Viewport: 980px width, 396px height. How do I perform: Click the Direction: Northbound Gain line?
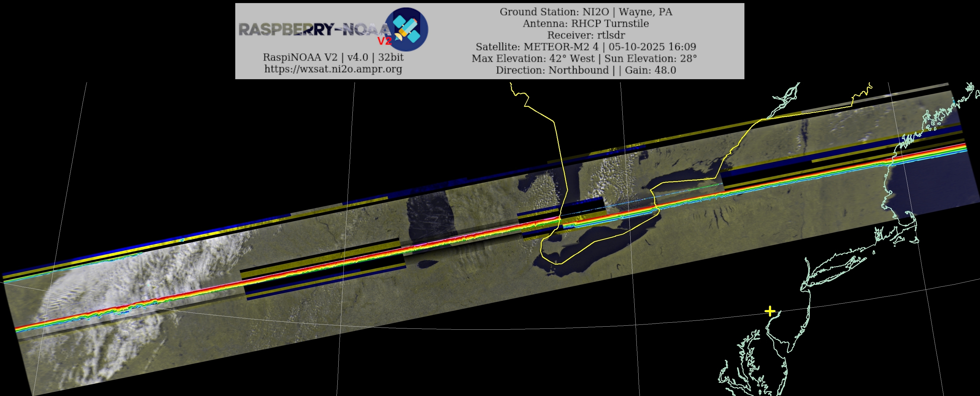586,70
